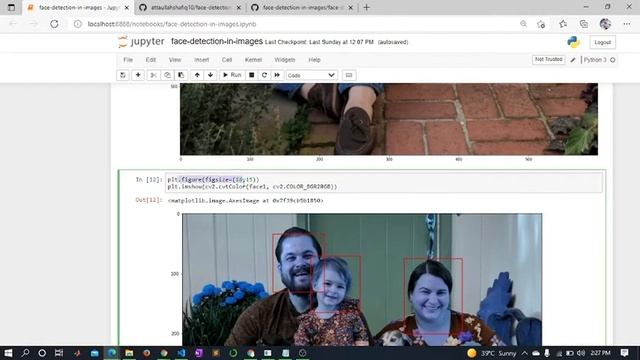Click the brick pavement image output
Screen dimensions: 640x360
389,119
